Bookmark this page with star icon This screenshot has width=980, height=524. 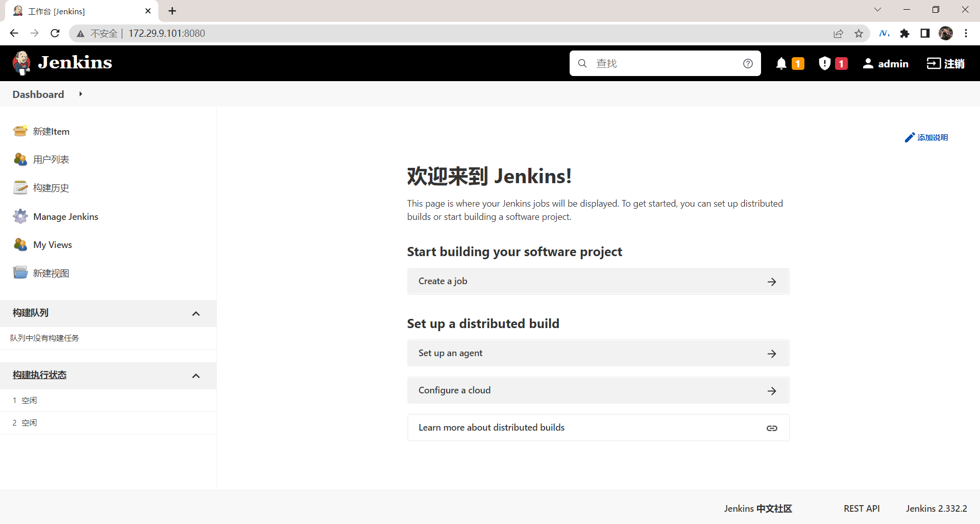coord(859,34)
